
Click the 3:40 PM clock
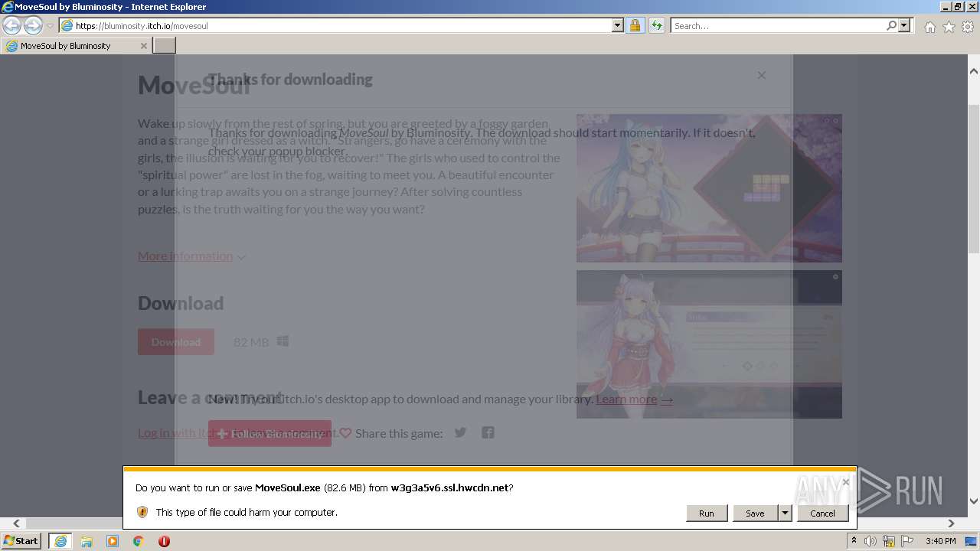click(940, 541)
